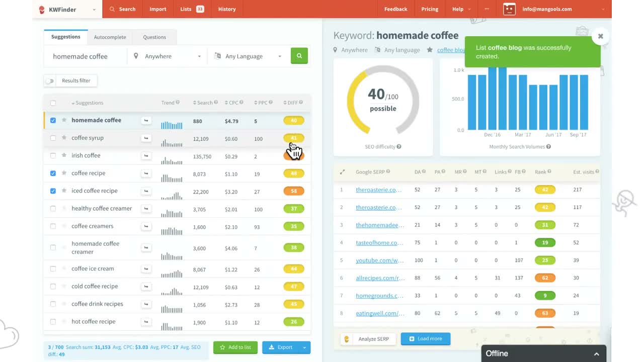Open the coffee blog list link
Image resolution: width=644 pixels, height=362 pixels.
click(x=451, y=50)
